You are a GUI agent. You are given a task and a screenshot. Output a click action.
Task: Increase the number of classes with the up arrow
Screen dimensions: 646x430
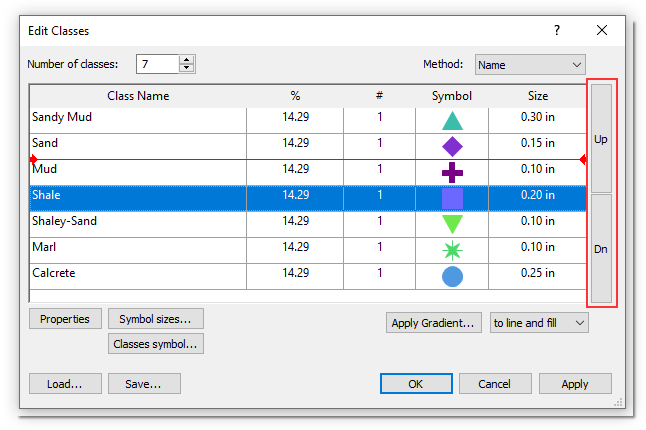tap(187, 60)
